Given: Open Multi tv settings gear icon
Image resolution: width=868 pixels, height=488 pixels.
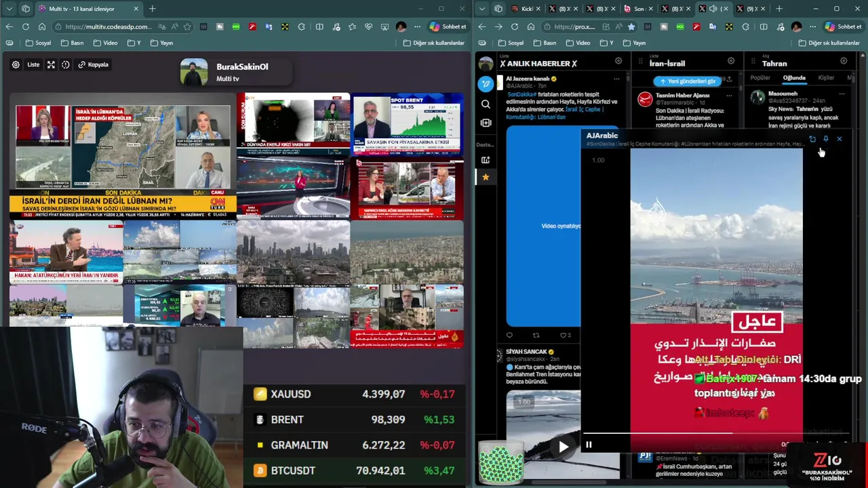Looking at the screenshot, I should [x=16, y=65].
